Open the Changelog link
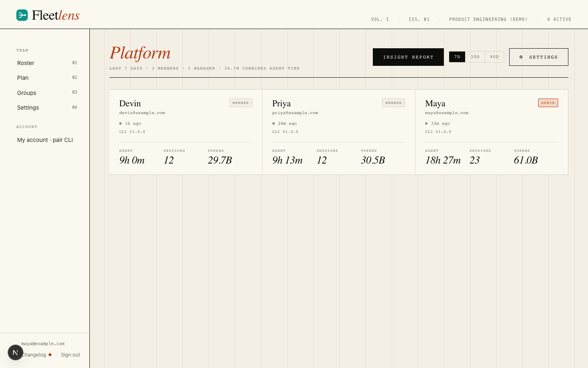The width and height of the screenshot is (588, 368). [34, 355]
